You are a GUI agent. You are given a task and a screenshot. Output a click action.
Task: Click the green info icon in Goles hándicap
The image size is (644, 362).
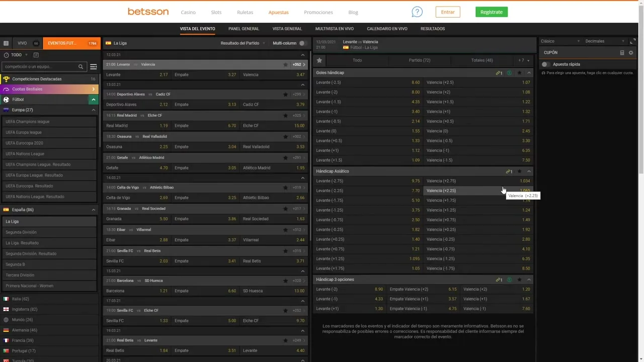pyautogui.click(x=509, y=73)
